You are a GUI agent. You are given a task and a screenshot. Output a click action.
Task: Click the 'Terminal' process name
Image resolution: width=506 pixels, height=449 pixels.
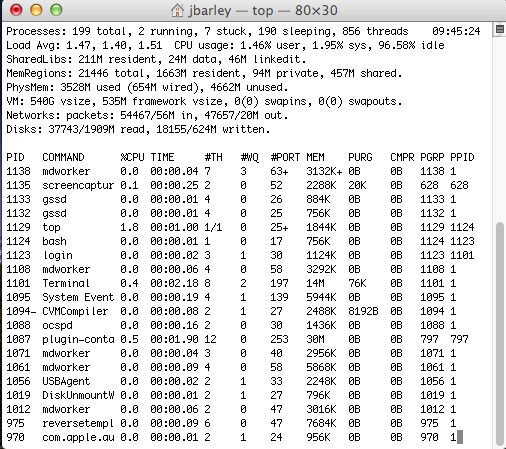[x=66, y=283]
